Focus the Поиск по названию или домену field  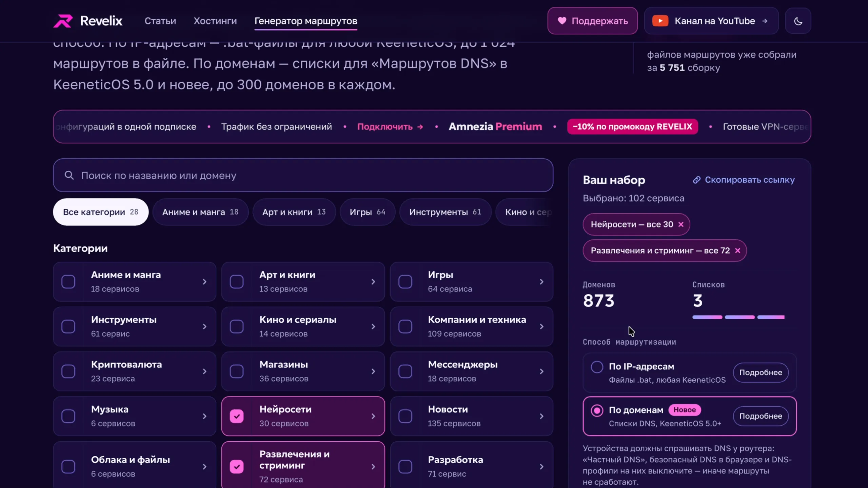303,175
